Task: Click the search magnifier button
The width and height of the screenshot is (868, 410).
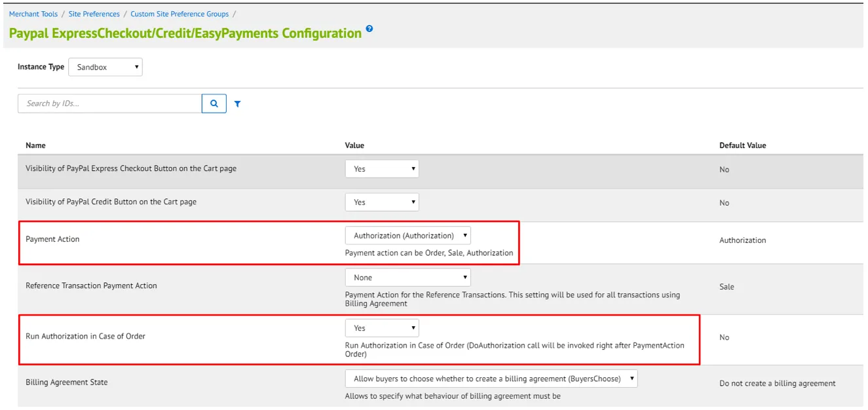Action: (x=214, y=103)
